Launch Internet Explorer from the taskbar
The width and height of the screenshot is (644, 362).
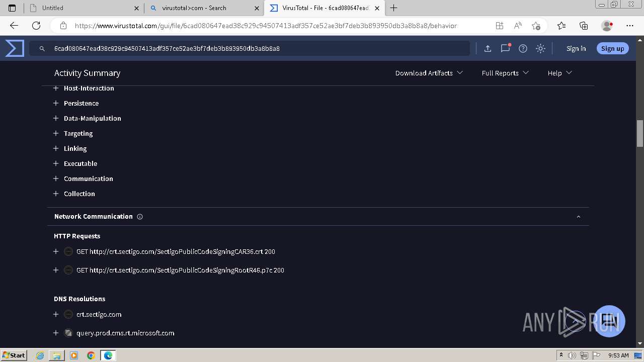pyautogui.click(x=40, y=355)
